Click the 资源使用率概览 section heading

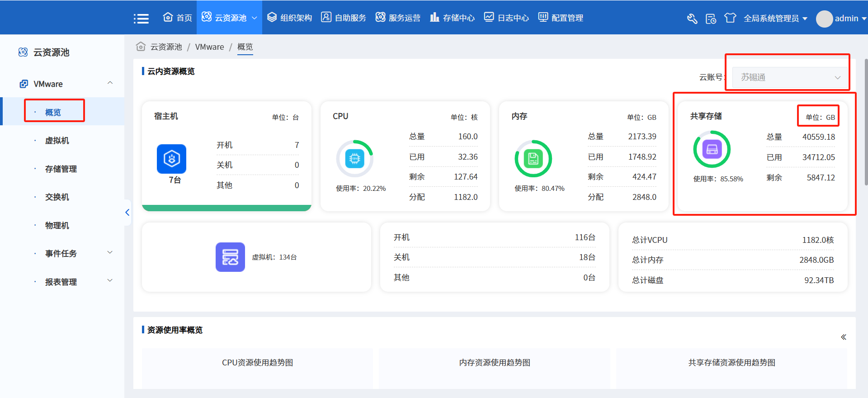[175, 330]
